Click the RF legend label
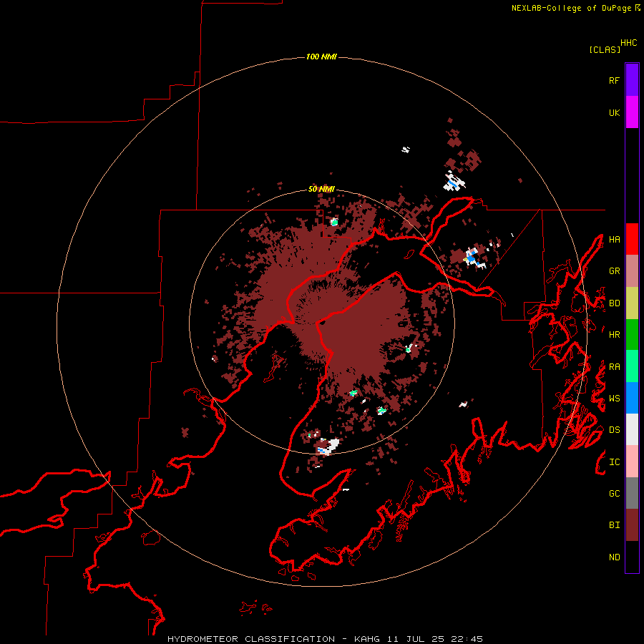Viewport: 644px width, 644px height. tap(614, 80)
